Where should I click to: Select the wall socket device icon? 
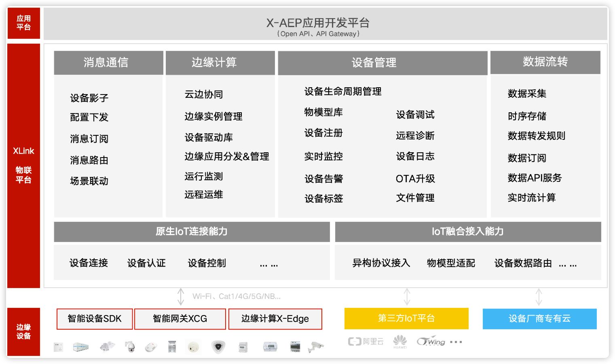(59, 347)
